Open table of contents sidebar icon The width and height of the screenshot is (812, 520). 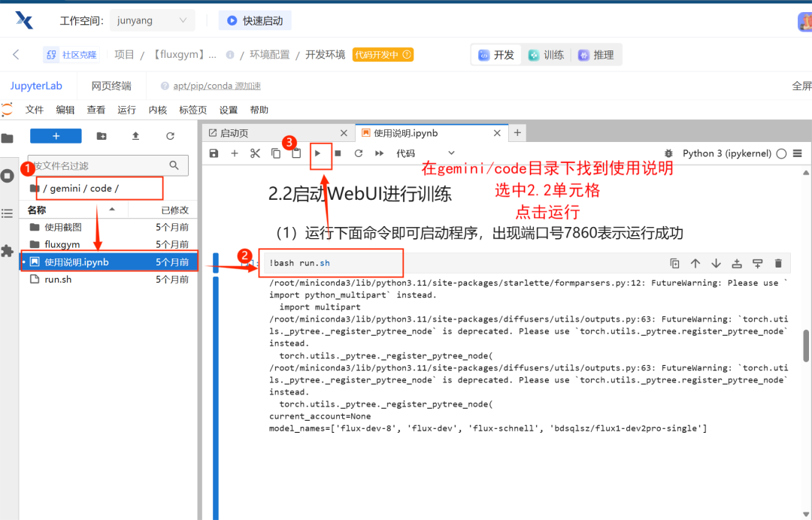pos(8,213)
